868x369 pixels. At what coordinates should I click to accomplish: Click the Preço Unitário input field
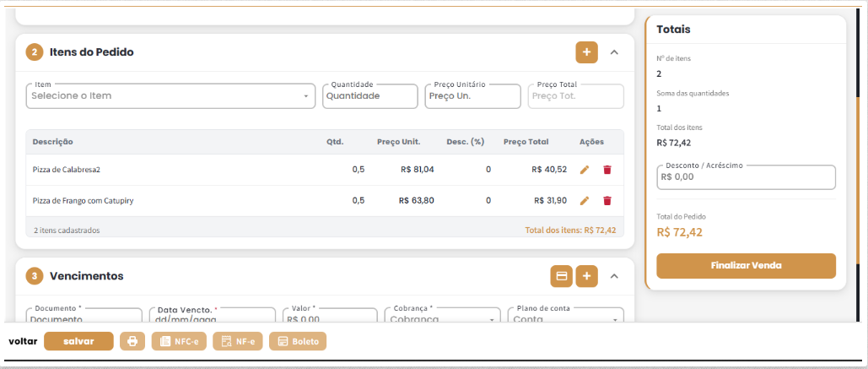pyautogui.click(x=472, y=96)
